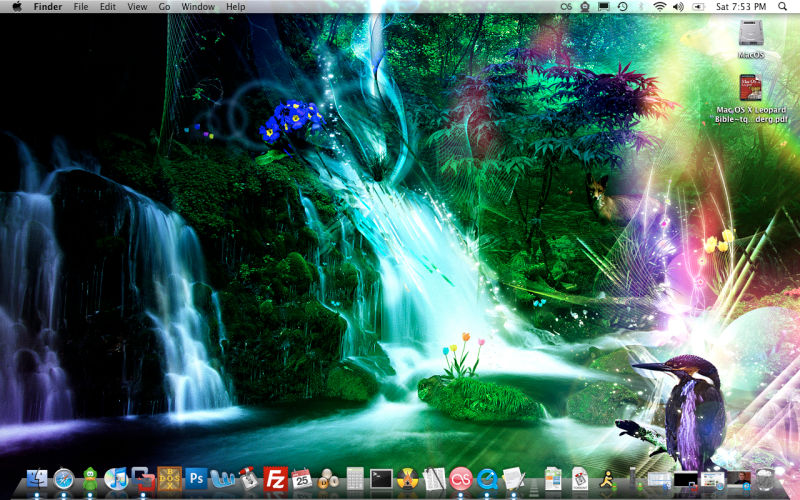Viewport: 800px width, 500px height.
Task: Open AIM running man icon in Dock
Action: coord(607,479)
